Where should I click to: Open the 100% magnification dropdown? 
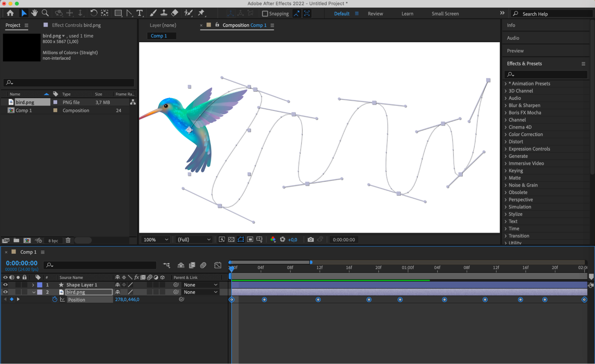pos(156,240)
